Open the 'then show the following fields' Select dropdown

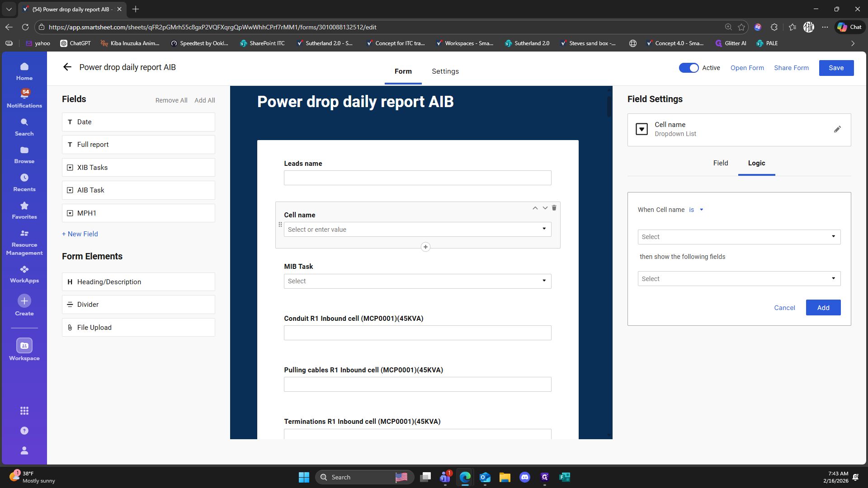[739, 279]
